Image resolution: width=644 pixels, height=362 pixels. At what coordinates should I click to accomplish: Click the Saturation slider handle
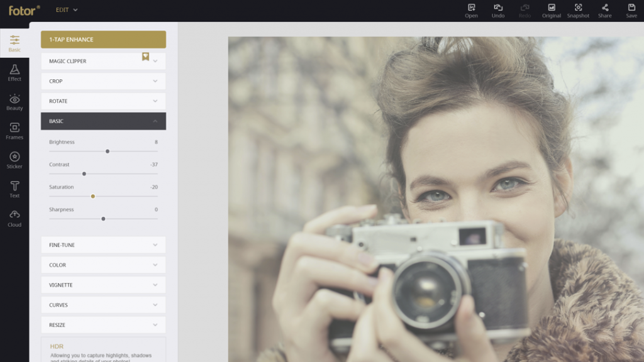[x=93, y=196]
